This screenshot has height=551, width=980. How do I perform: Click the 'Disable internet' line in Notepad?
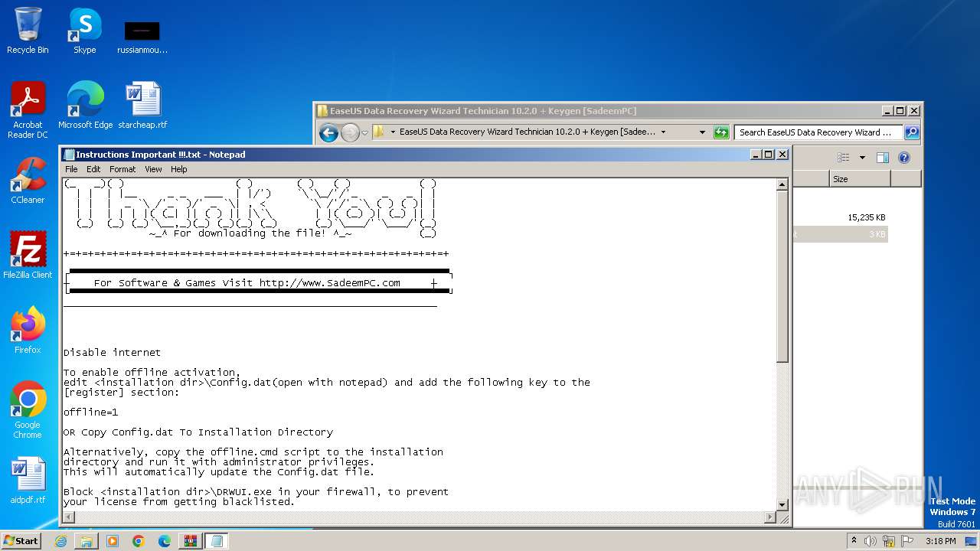[113, 353]
